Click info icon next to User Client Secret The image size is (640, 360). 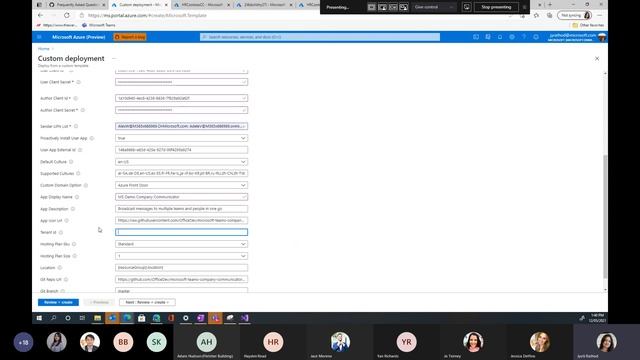pyautogui.click(x=78, y=82)
